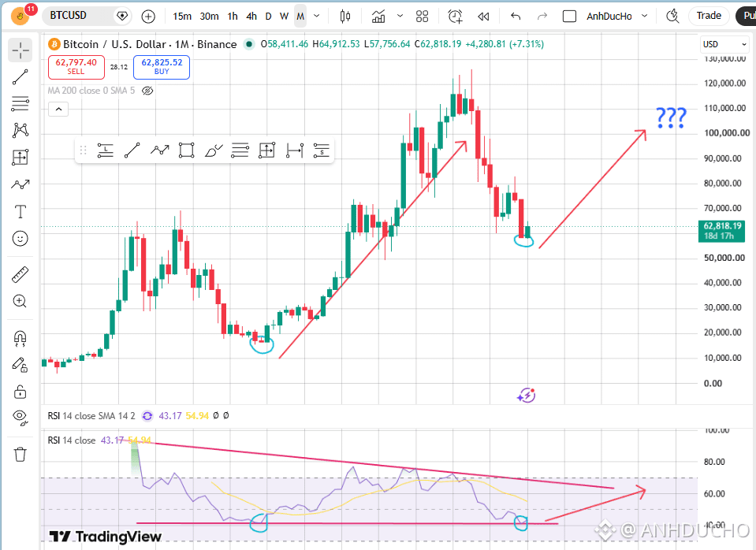
Task: Toggle lock all drawings
Action: coord(20,392)
